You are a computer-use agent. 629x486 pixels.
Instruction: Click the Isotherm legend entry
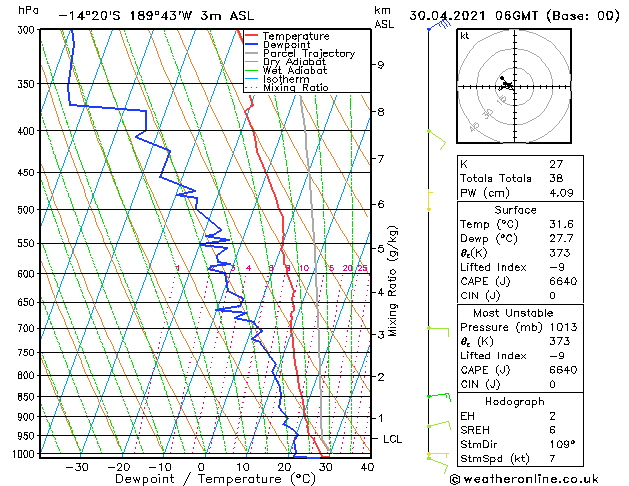285,79
